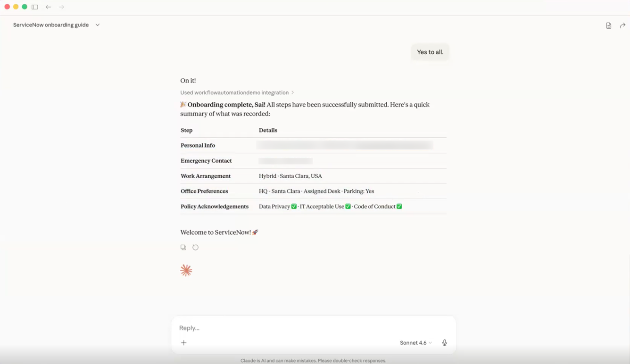Open the document artifacts icon
Viewport: 630px width, 364px height.
(x=609, y=25)
